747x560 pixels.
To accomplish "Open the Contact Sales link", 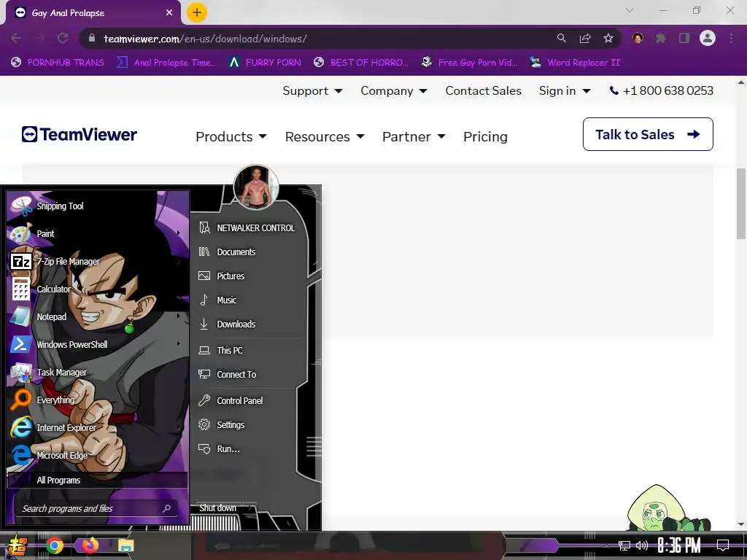I will (483, 90).
